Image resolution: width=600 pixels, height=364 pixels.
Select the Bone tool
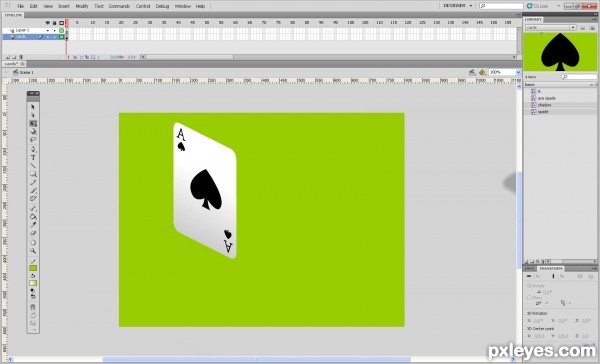[x=33, y=208]
